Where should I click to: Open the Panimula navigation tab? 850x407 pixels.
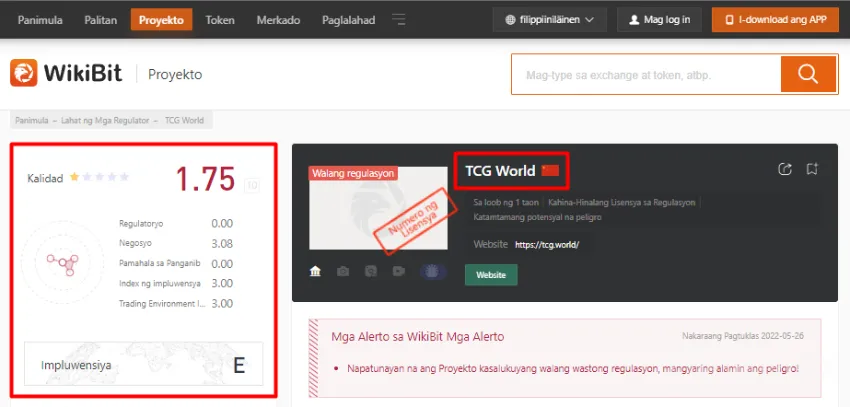point(40,20)
